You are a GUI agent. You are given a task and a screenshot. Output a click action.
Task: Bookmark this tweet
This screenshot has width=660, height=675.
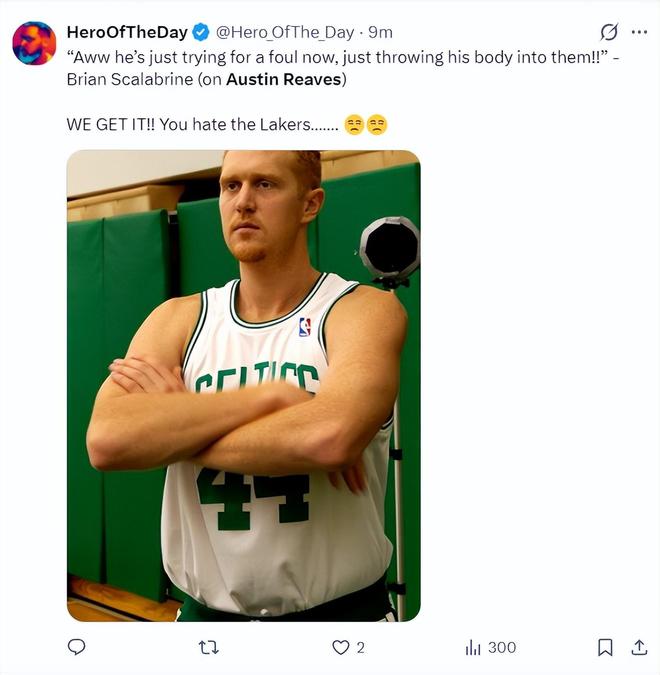[x=605, y=647]
